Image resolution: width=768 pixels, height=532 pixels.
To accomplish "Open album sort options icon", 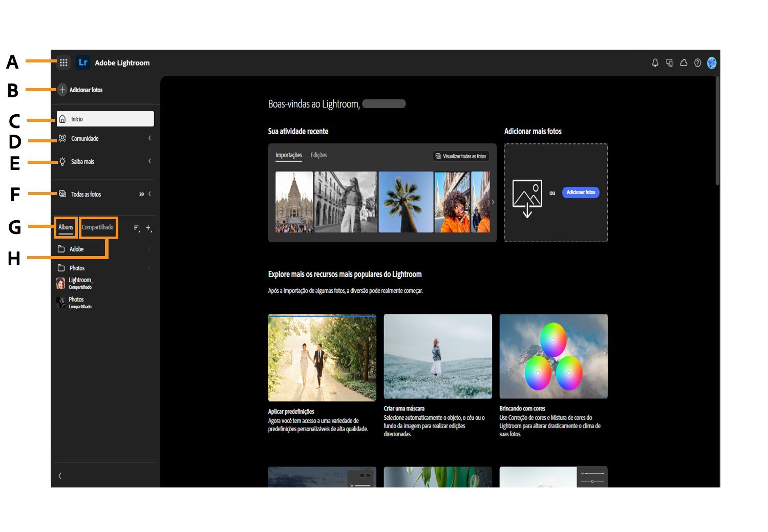I will (x=136, y=228).
